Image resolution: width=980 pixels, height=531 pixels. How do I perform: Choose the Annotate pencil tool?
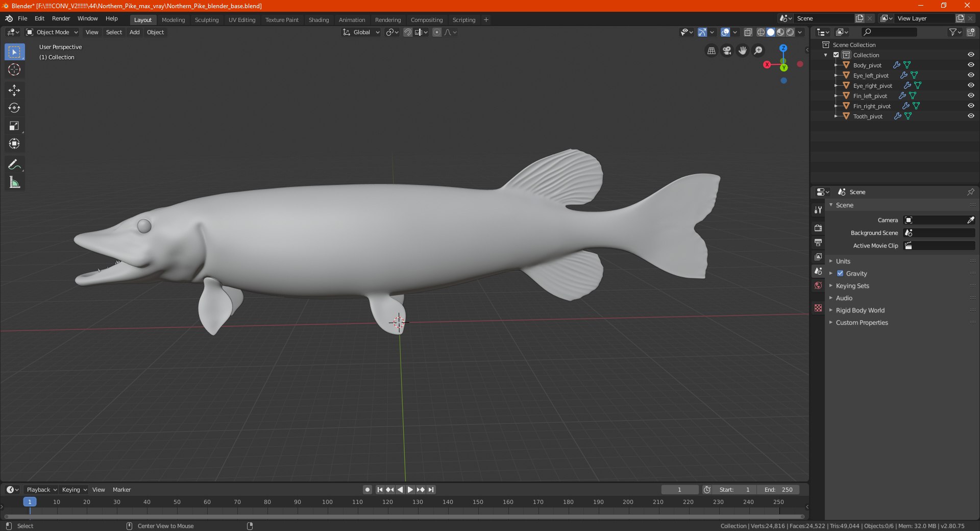(14, 164)
